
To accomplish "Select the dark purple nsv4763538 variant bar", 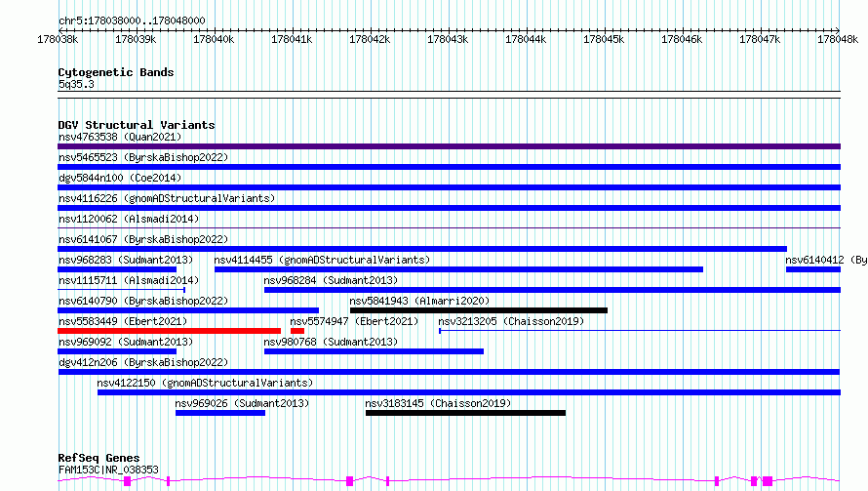I will 449,146.
